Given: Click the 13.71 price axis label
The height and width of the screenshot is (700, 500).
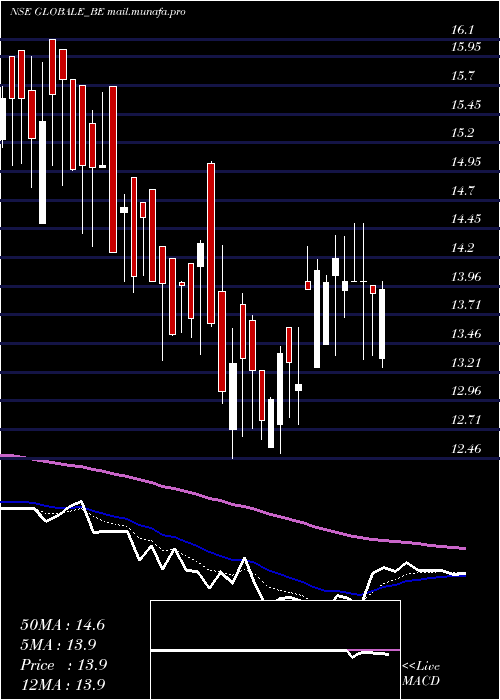Looking at the screenshot, I should (466, 305).
